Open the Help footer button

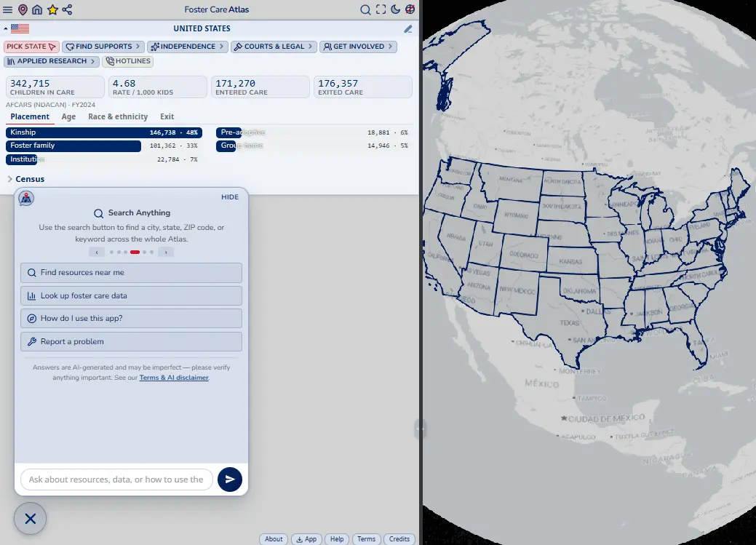click(x=337, y=539)
